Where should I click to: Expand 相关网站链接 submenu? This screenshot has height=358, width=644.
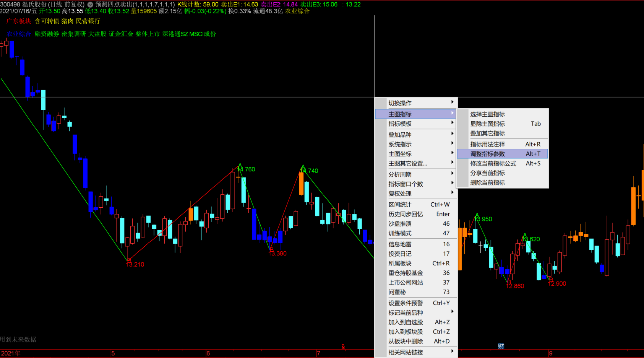point(416,352)
